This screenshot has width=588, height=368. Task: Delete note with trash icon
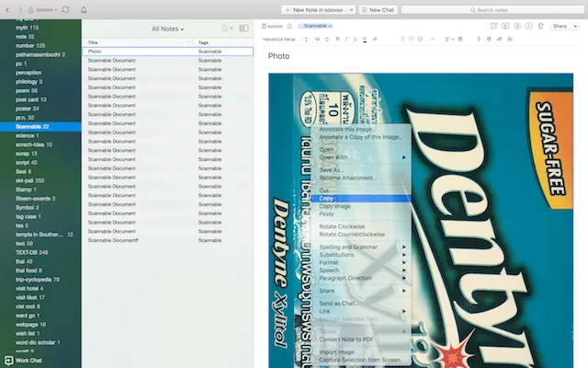point(540,26)
